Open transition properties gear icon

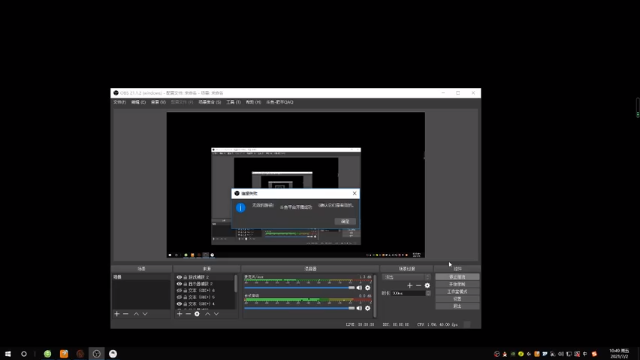coord(427,285)
